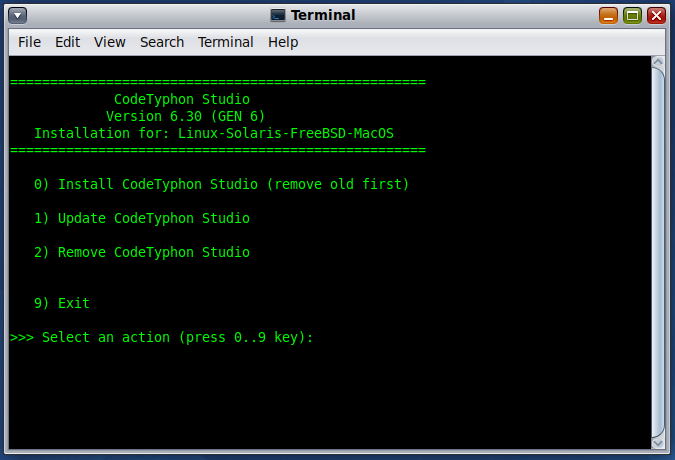Click the terminal icon in title bar
The width and height of the screenshot is (675, 460).
(278, 15)
